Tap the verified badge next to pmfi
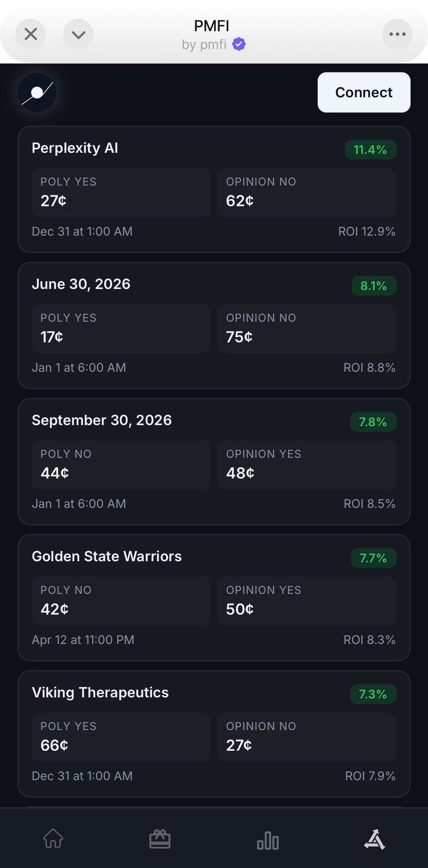The height and width of the screenshot is (868, 428). click(239, 44)
